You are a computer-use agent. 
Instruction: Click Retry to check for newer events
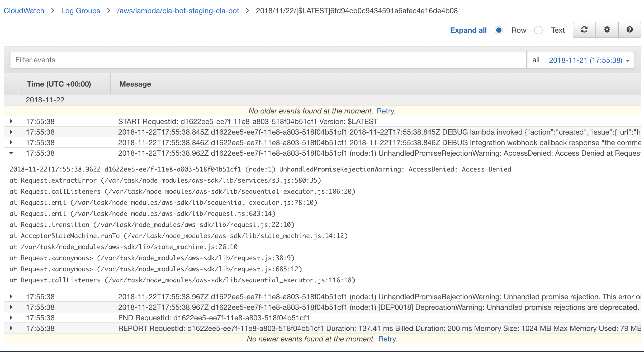[x=388, y=339]
